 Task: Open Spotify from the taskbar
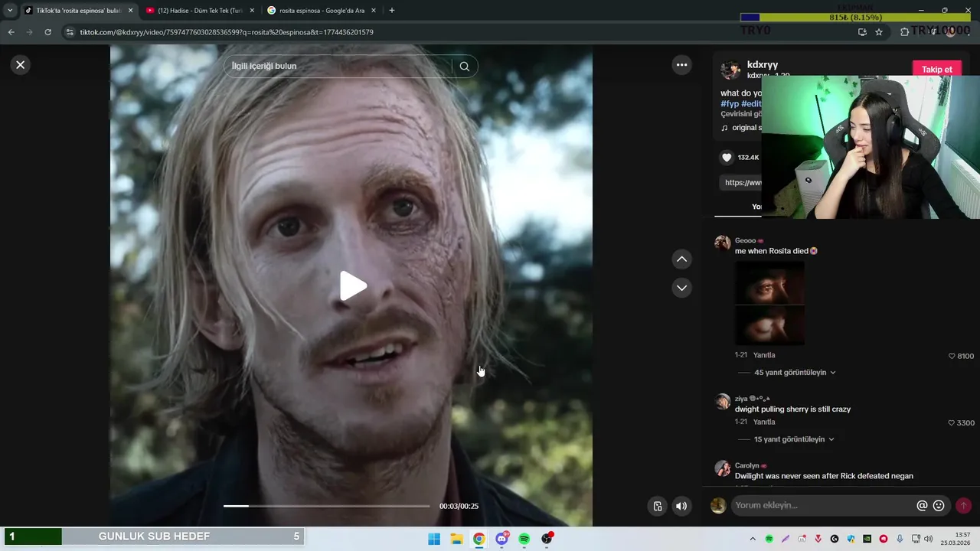click(x=524, y=539)
